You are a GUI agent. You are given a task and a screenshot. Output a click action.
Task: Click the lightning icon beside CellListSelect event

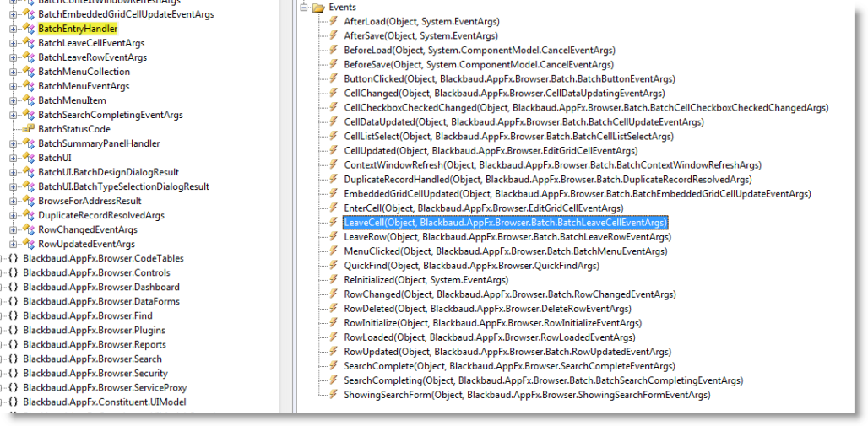click(334, 136)
